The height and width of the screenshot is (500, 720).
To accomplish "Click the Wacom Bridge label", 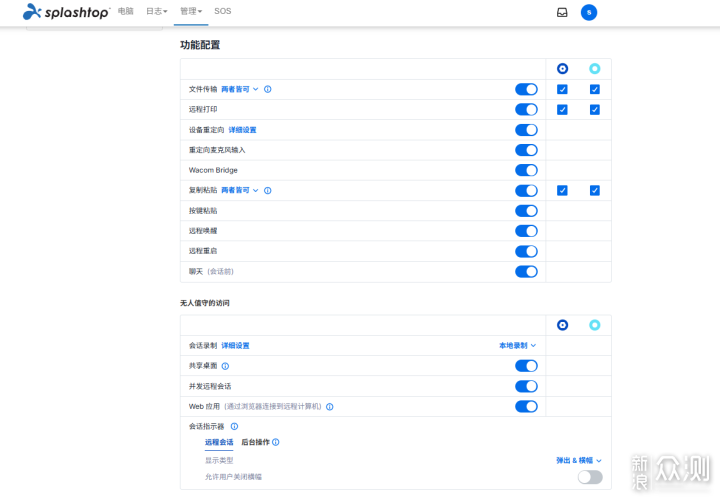I will 213,170.
